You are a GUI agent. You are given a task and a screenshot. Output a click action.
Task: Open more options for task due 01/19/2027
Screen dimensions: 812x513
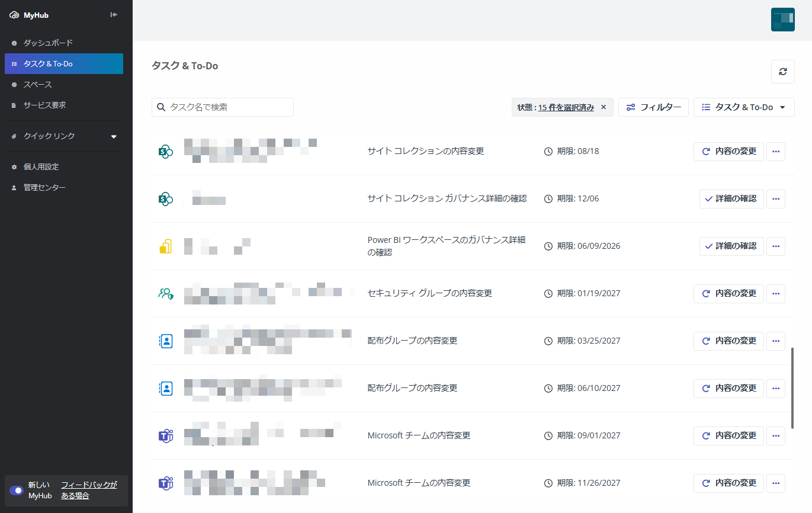pyautogui.click(x=776, y=294)
